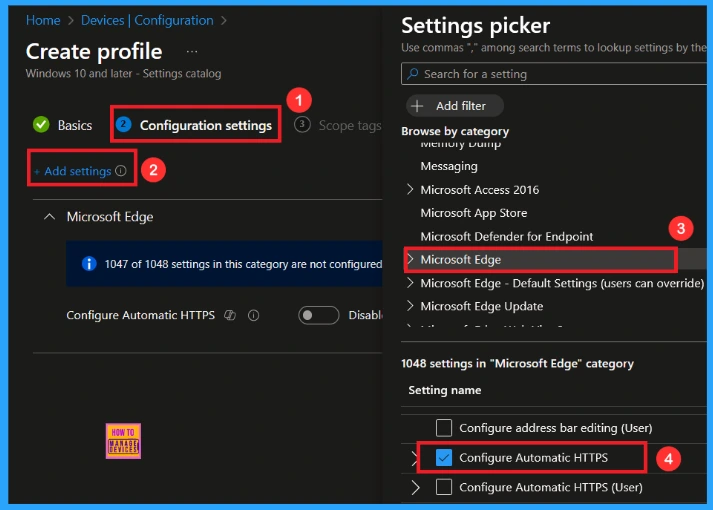713x510 pixels.
Task: Expand the Microsoft Edge category chevron
Action: coord(410,259)
